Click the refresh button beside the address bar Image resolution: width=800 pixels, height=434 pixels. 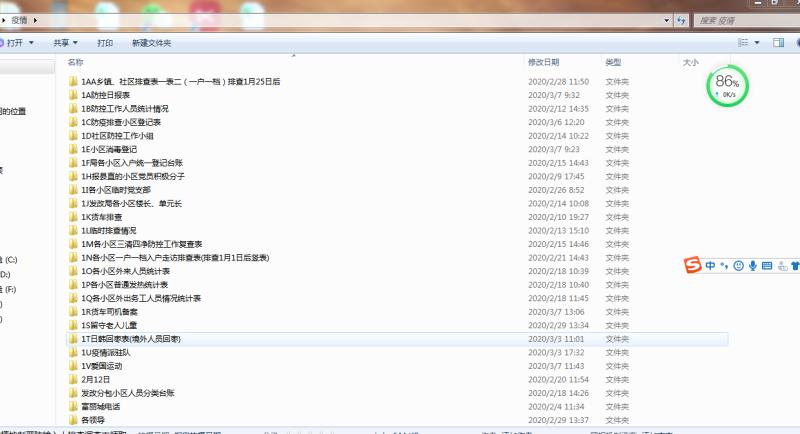tap(681, 20)
